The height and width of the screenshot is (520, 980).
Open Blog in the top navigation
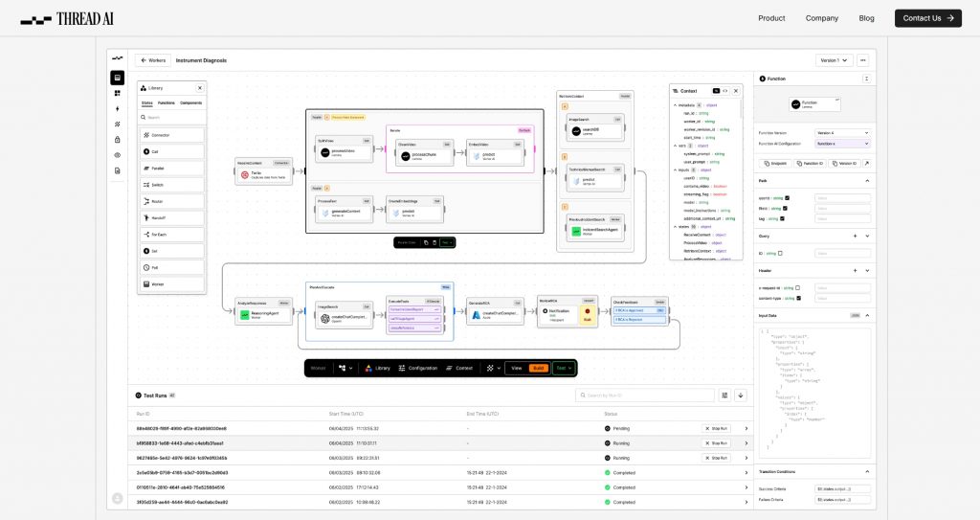[866, 18]
